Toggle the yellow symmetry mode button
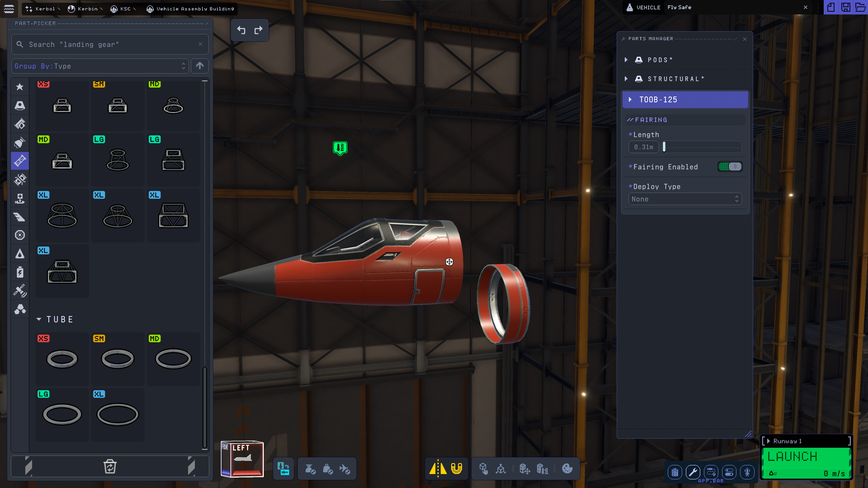The width and height of the screenshot is (868, 488). (438, 469)
